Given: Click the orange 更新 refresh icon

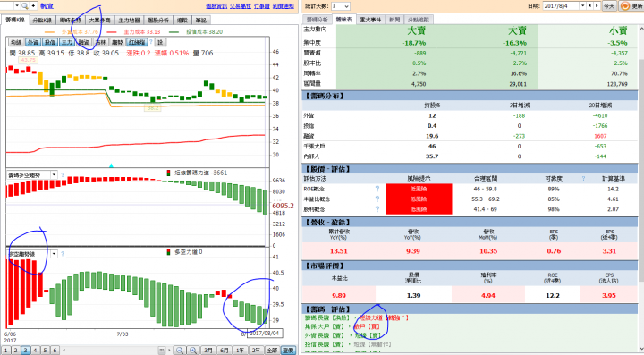Looking at the screenshot, I should pyautogui.click(x=625, y=6).
